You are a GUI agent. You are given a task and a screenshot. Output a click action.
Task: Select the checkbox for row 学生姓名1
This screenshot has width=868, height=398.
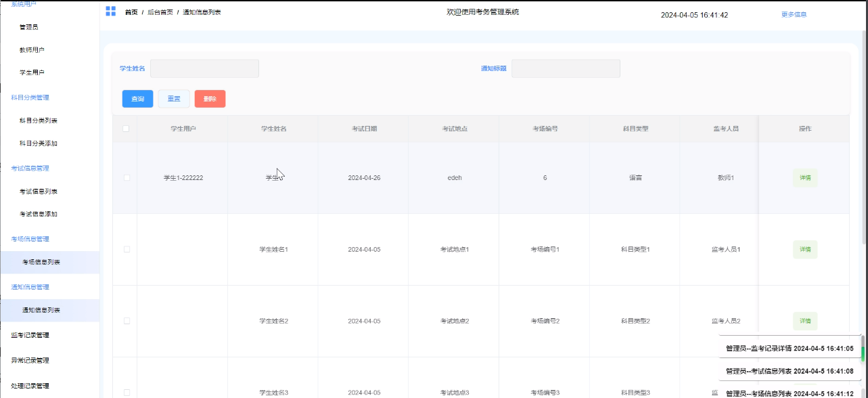127,249
